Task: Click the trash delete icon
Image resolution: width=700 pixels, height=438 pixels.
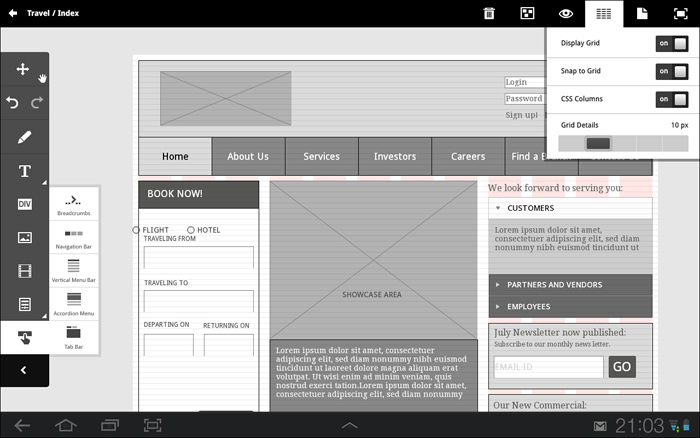Action: tap(489, 13)
